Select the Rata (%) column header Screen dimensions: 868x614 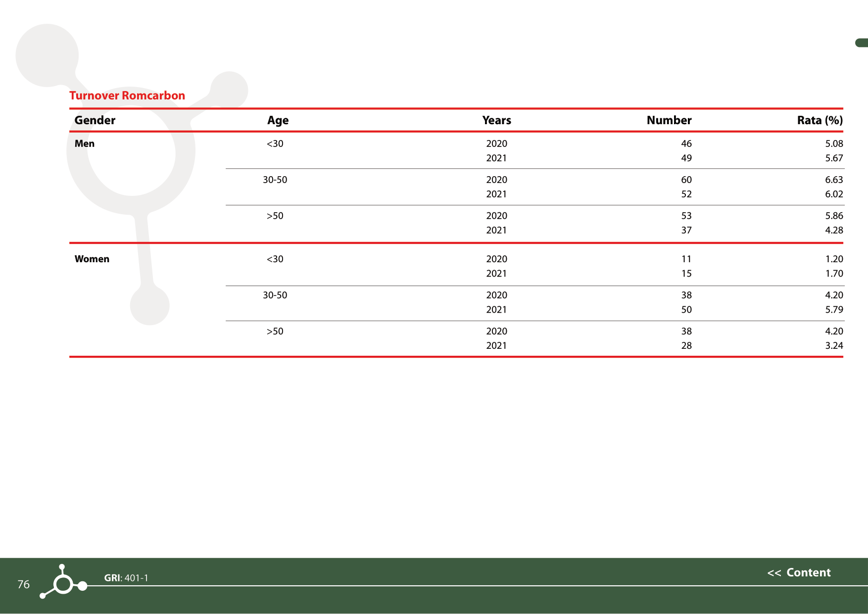[x=819, y=120]
